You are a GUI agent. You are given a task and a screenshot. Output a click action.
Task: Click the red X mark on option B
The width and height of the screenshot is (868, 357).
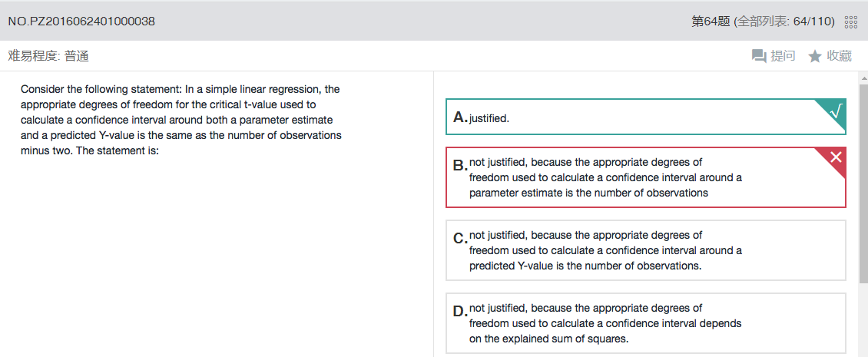[836, 157]
